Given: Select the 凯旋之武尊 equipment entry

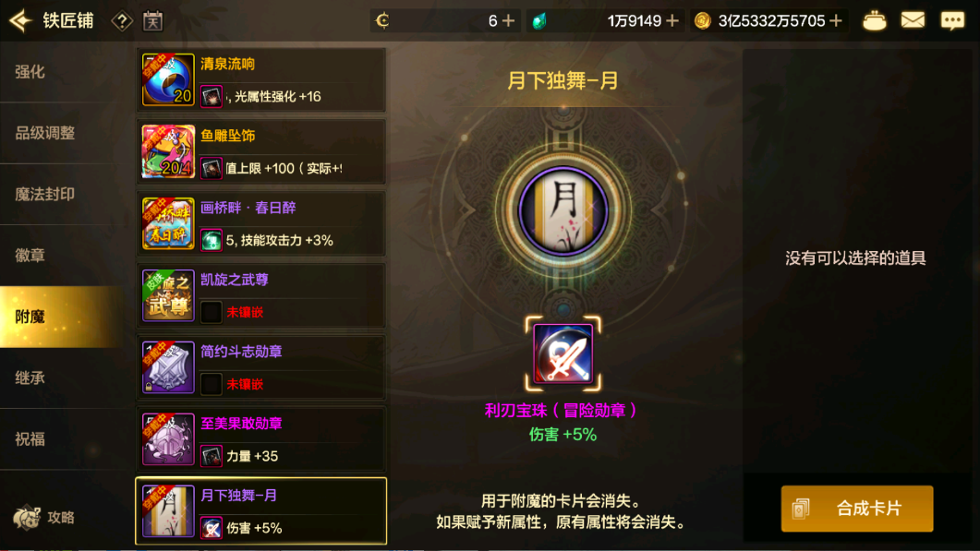Looking at the screenshot, I should pos(261,295).
